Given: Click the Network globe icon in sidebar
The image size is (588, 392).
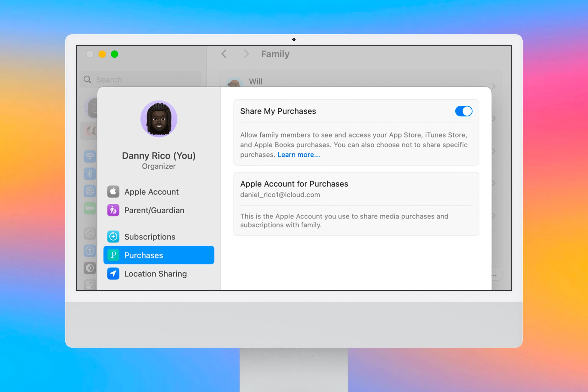Looking at the screenshot, I should coord(90,191).
